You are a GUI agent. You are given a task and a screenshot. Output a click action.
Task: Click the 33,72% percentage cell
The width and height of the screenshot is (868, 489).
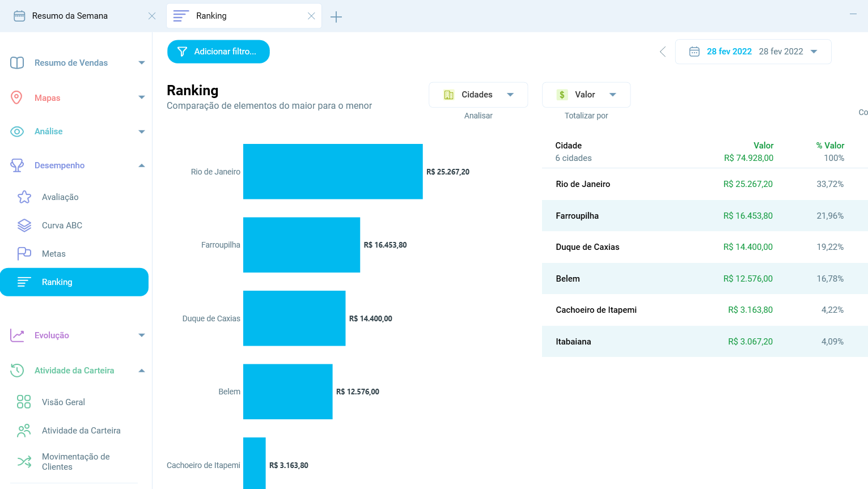(x=830, y=184)
